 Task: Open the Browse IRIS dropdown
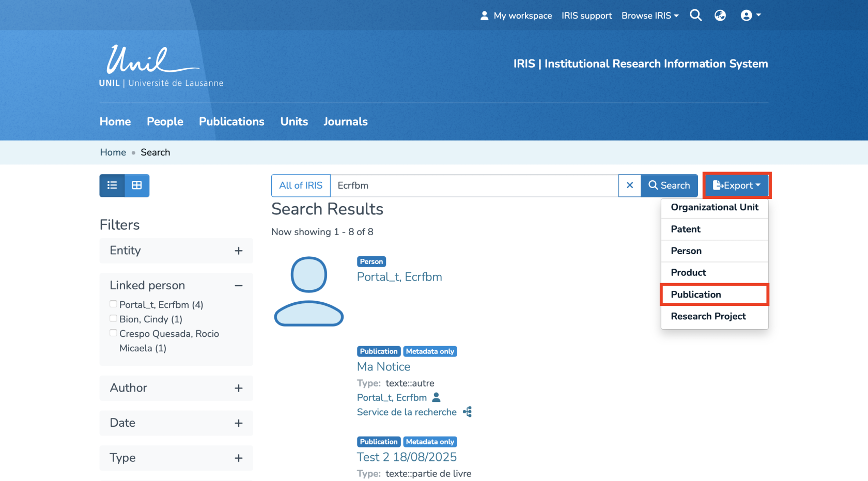point(649,15)
